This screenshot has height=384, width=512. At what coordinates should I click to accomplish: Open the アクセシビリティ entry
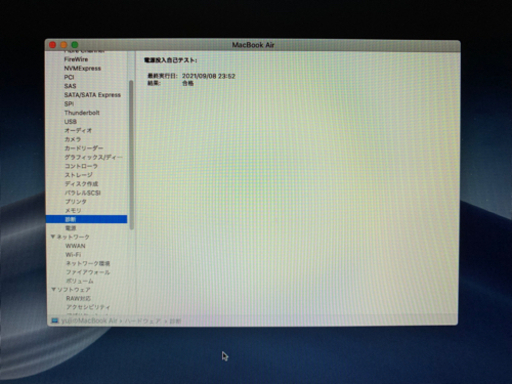click(x=88, y=307)
